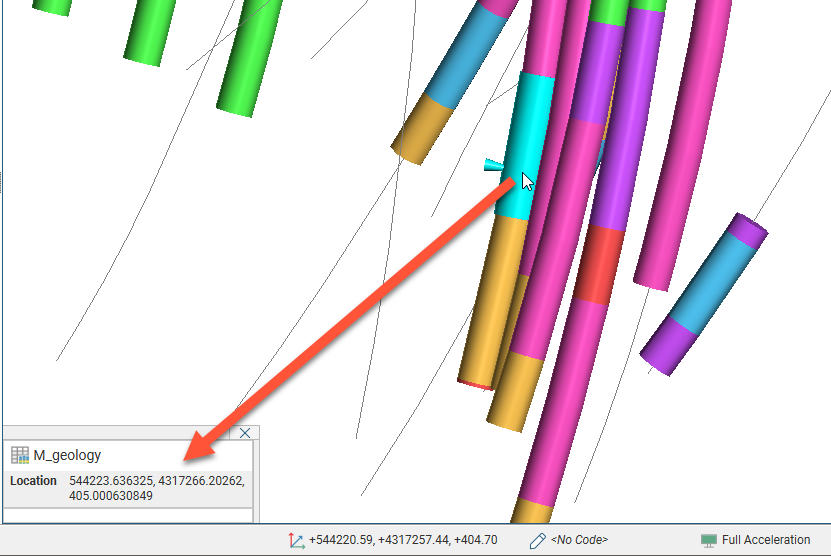Click the M_geology table icon
Viewport: 831px width, 556px height.
[x=20, y=455]
